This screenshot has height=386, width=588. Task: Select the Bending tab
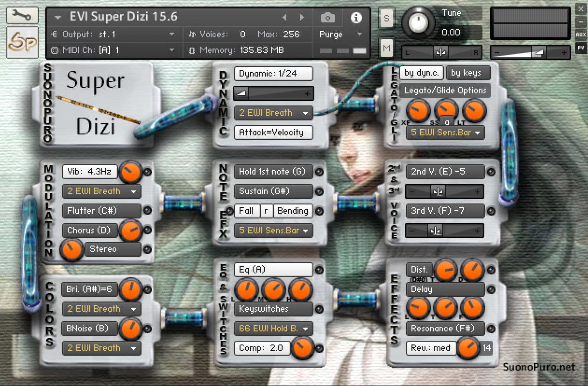[x=293, y=211]
